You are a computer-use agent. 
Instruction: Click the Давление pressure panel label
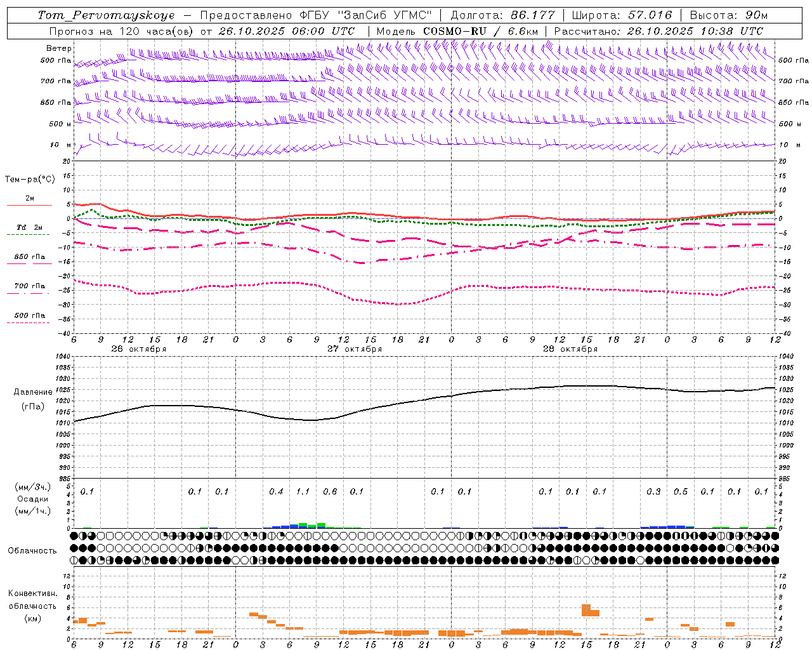[x=33, y=392]
